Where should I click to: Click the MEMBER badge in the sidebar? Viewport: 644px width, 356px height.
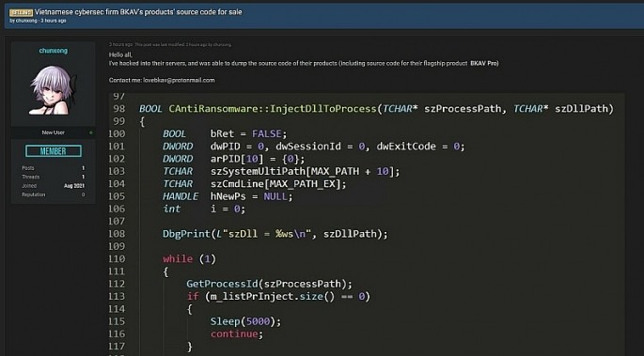coord(54,151)
